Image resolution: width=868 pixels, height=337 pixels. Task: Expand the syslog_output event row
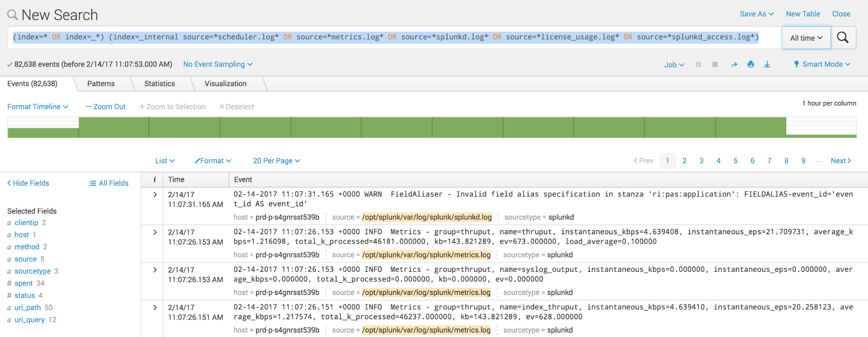click(x=155, y=270)
